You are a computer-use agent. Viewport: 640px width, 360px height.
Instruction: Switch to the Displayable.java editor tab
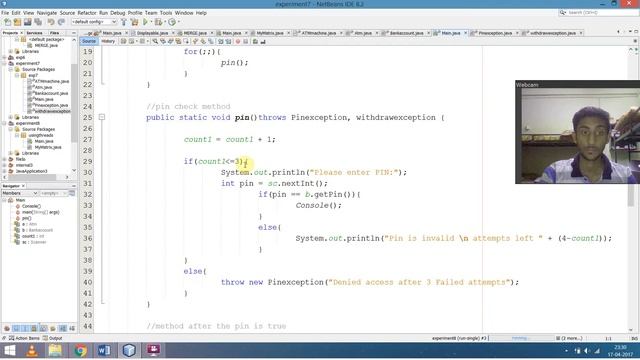[x=152, y=33]
